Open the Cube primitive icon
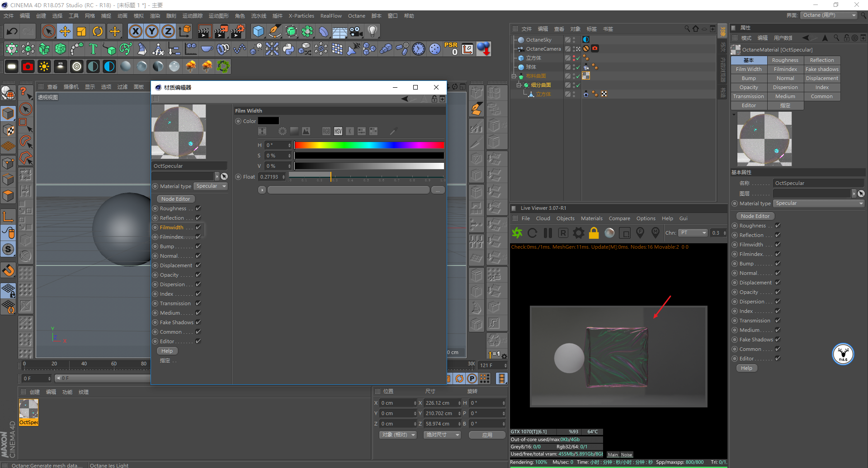The width and height of the screenshot is (868, 468). coord(258,31)
